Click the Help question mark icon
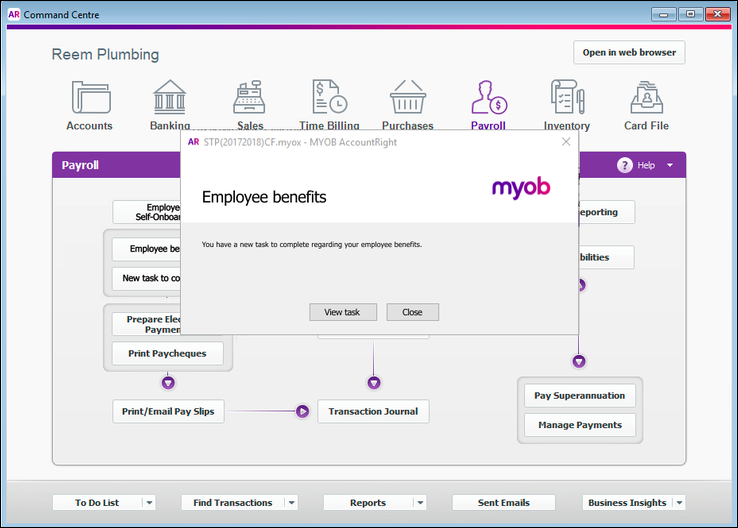Screen dimensions: 738x528 click(x=625, y=165)
